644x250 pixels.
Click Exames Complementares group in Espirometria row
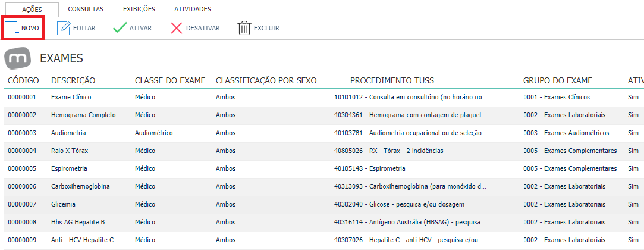(x=570, y=168)
